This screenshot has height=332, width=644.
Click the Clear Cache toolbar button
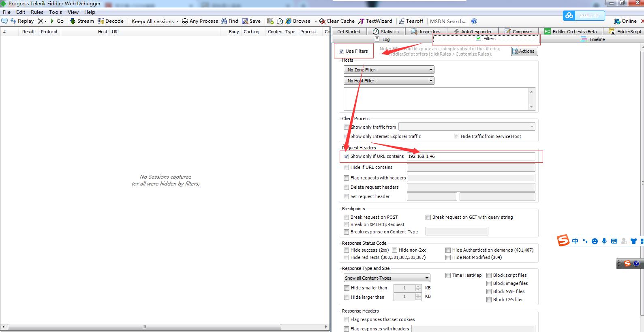pos(337,21)
